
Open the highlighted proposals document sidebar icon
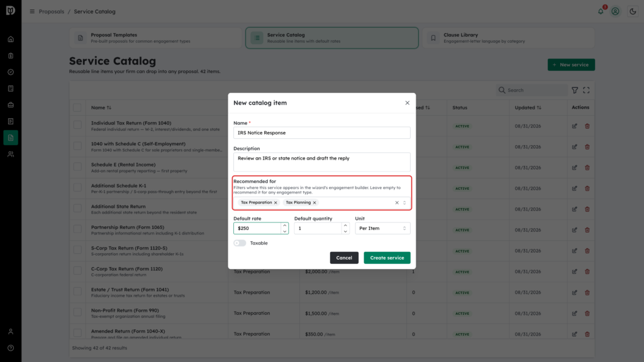[11, 138]
